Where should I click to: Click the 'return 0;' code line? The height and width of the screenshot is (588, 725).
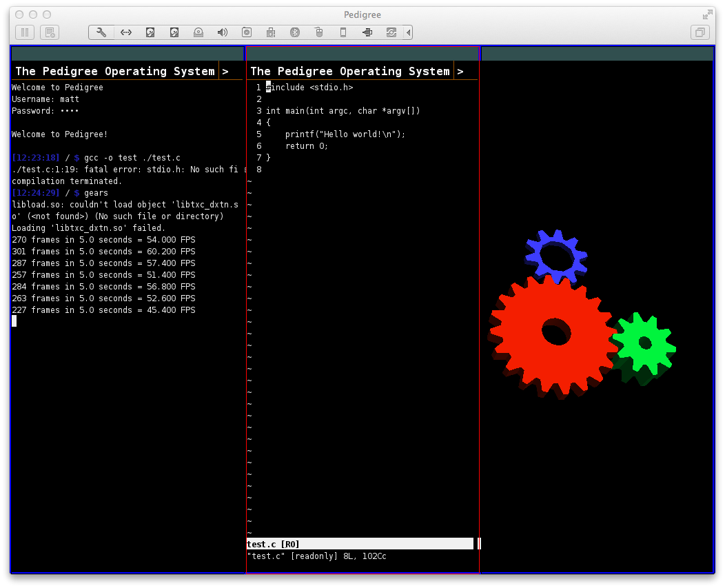307,146
